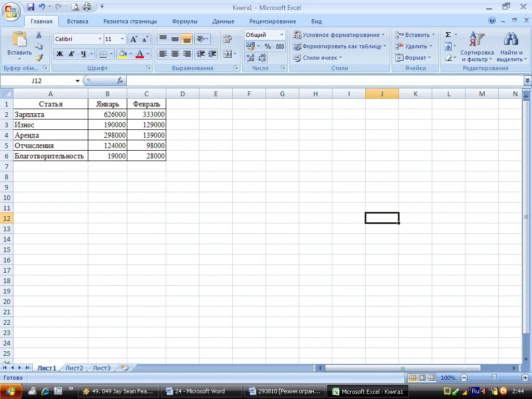The image size is (532, 399).
Task: Toggle bold Ж formatting
Action: click(x=59, y=54)
